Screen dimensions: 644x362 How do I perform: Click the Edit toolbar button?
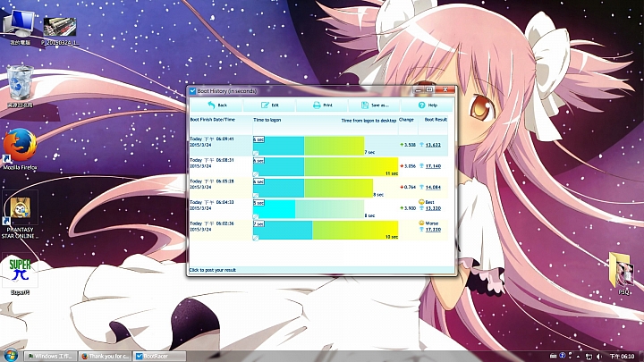tap(269, 105)
